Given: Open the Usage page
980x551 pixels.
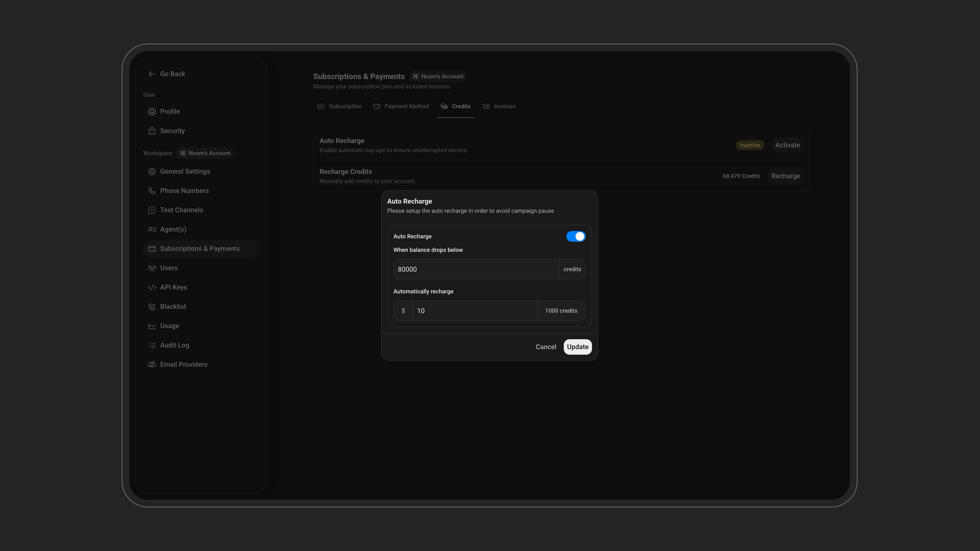Looking at the screenshot, I should pos(201,326).
